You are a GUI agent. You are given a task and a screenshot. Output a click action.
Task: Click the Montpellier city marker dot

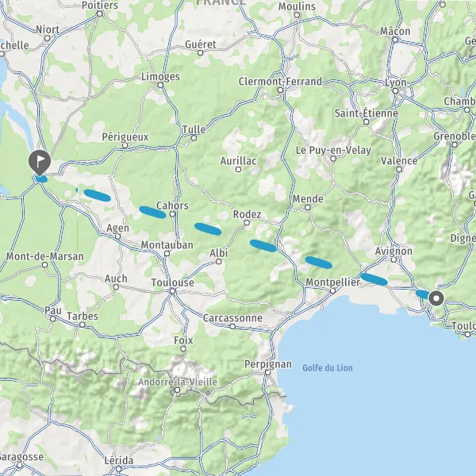click(332, 291)
